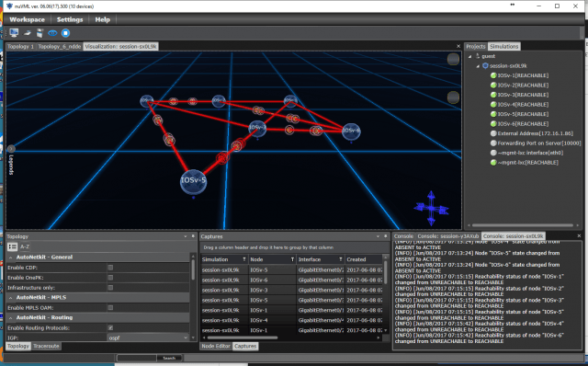
Task: Pin the Topology properties panel
Action: 193,236
